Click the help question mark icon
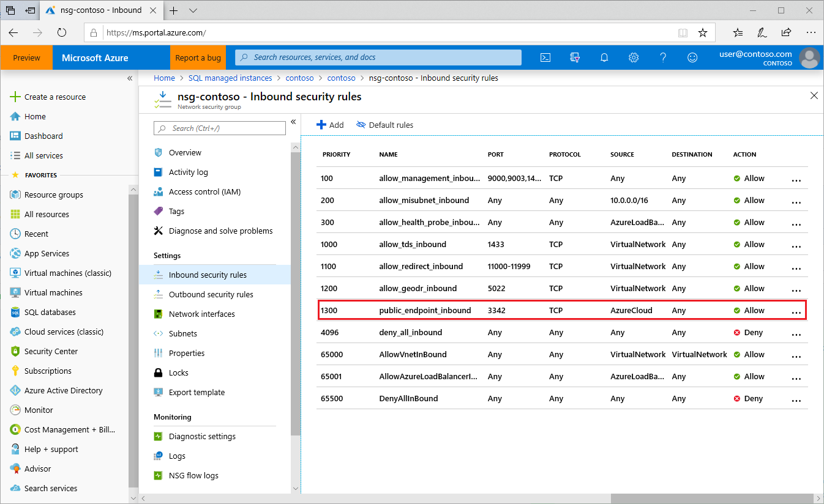This screenshot has height=504, width=824. 663,57
